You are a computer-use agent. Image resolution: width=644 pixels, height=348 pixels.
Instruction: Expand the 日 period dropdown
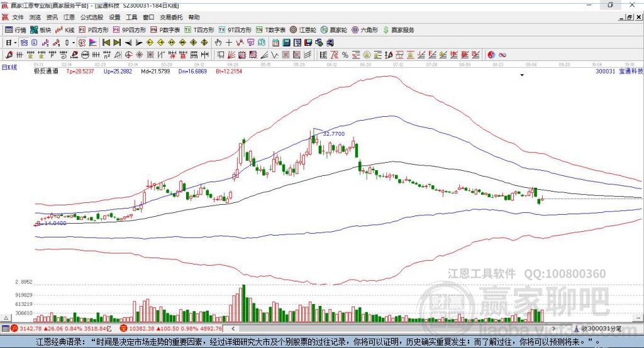click(x=15, y=43)
